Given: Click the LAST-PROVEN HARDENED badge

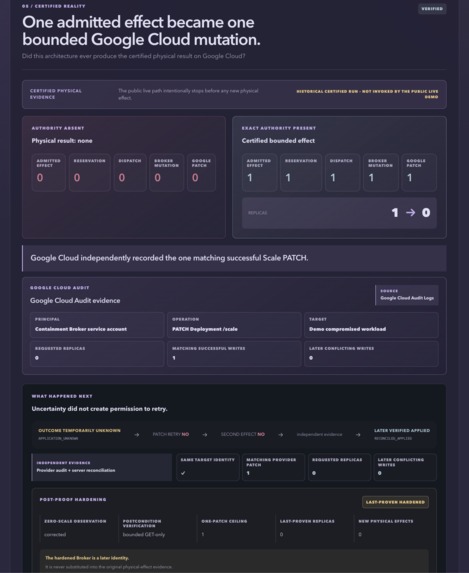Looking at the screenshot, I should click(x=395, y=502).
